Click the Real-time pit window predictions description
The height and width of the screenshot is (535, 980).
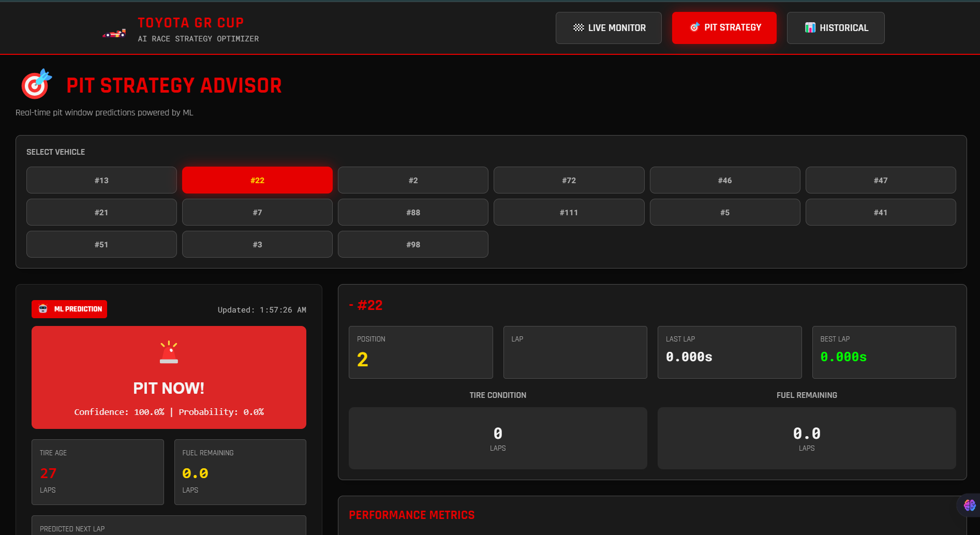[x=104, y=112]
